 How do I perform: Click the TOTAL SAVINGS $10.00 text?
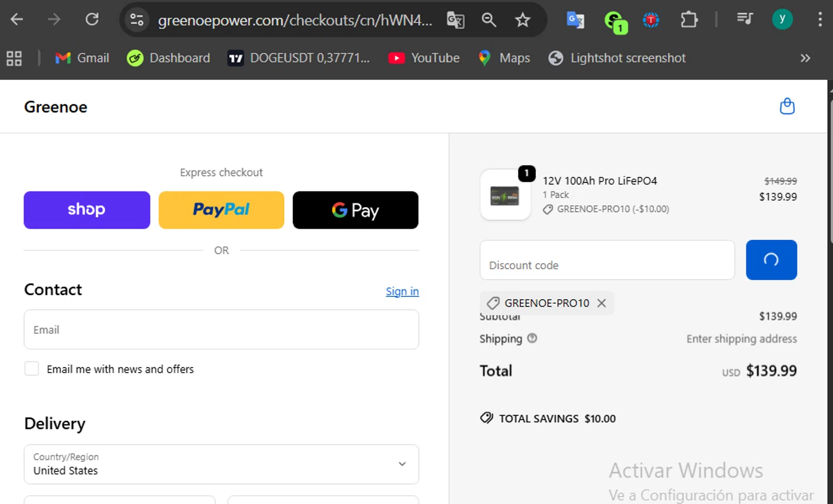tap(557, 419)
